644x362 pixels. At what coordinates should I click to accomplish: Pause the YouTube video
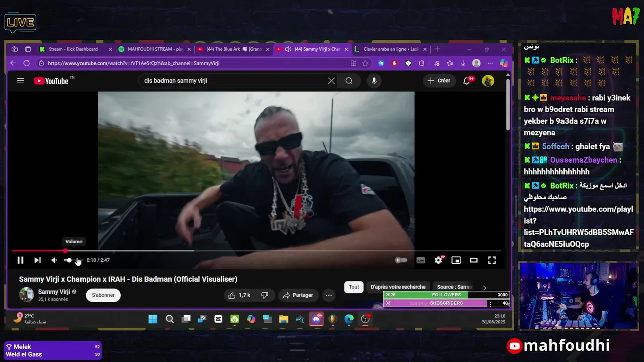click(x=20, y=260)
